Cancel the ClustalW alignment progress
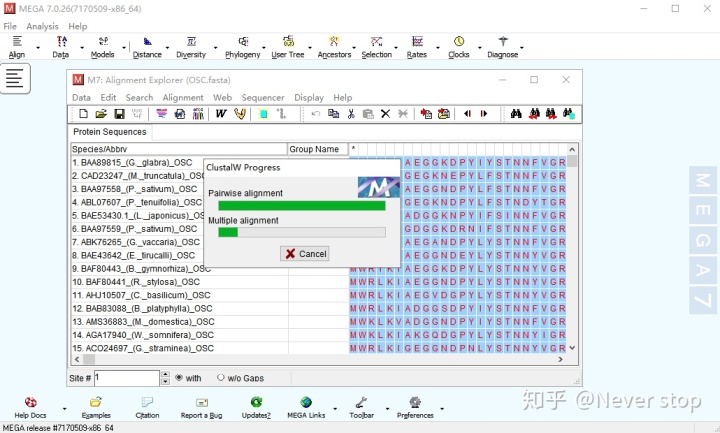720x433 pixels. [x=305, y=254]
